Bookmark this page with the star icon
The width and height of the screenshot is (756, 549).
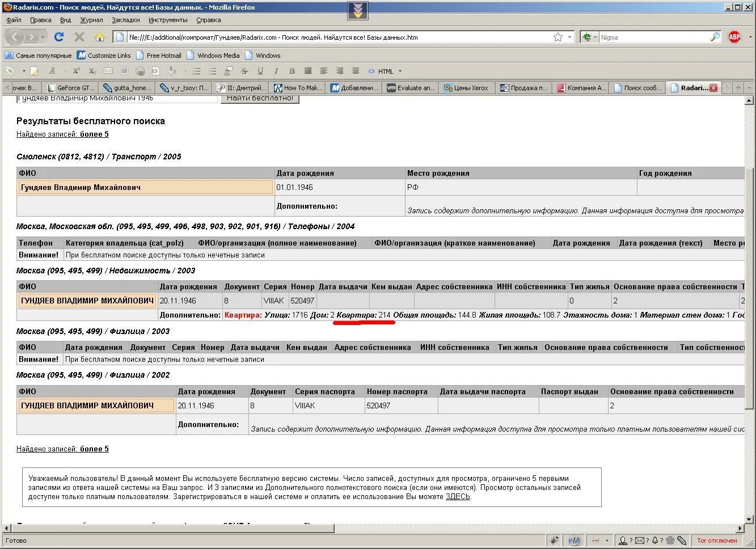tap(558, 37)
